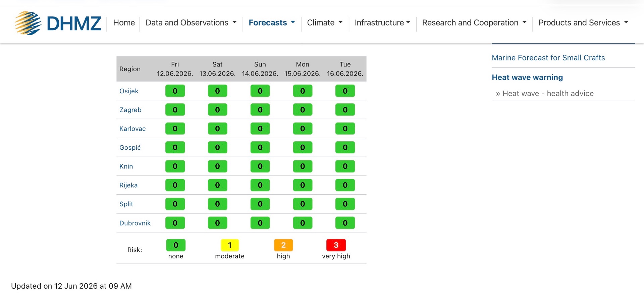Click the 'very high' legend label
644x296 pixels.
(336, 256)
